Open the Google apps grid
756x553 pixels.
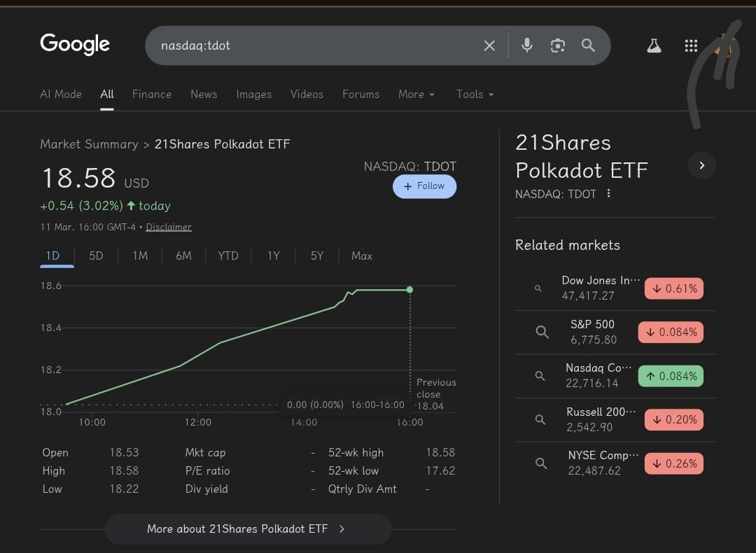coord(691,45)
